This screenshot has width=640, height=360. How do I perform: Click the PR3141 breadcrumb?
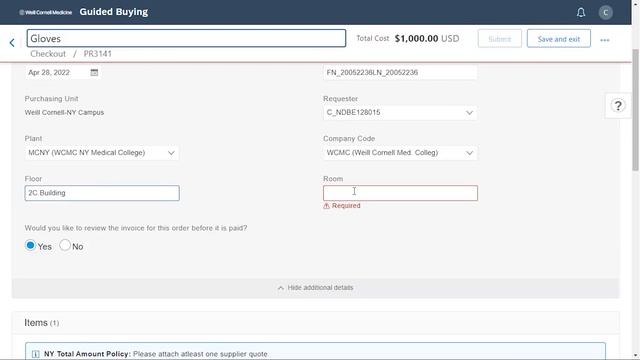(x=98, y=54)
